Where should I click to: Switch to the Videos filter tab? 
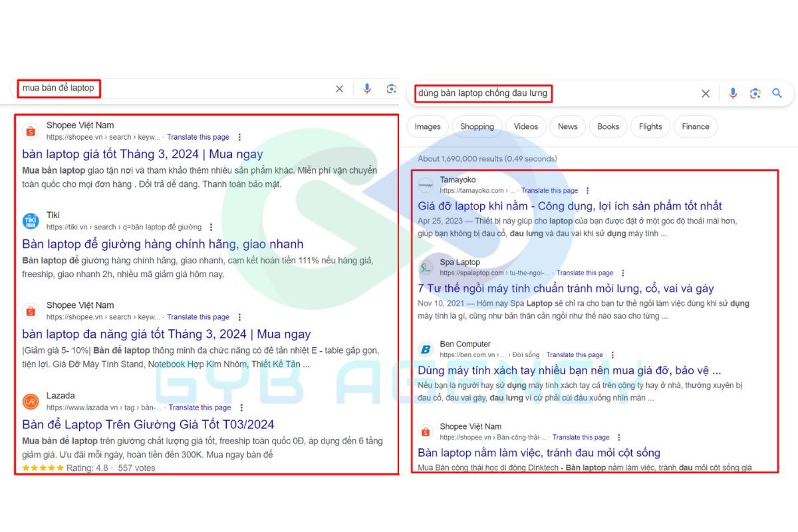tap(526, 126)
